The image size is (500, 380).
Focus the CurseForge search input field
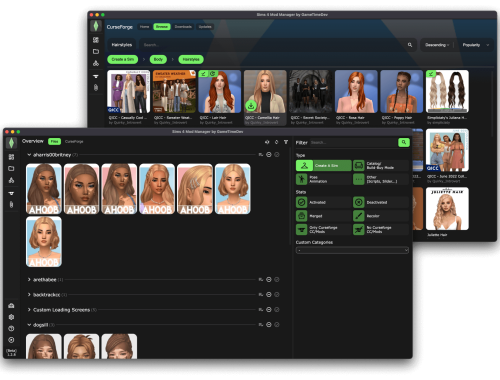point(272,45)
